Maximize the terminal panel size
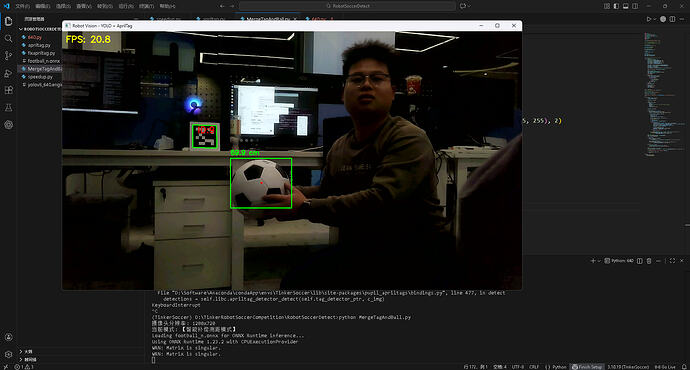Screen dimensions: 690x370 click(672, 261)
